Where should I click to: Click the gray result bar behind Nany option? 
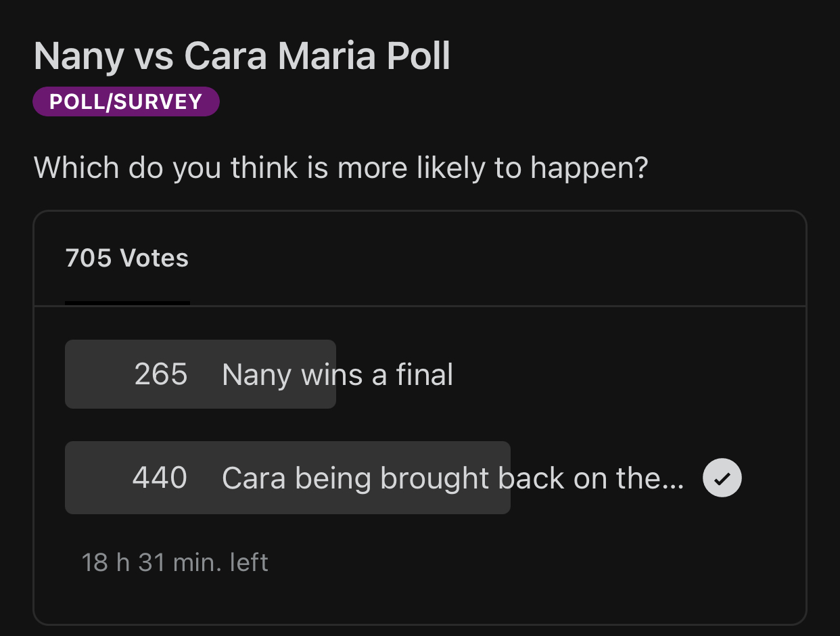tap(200, 374)
